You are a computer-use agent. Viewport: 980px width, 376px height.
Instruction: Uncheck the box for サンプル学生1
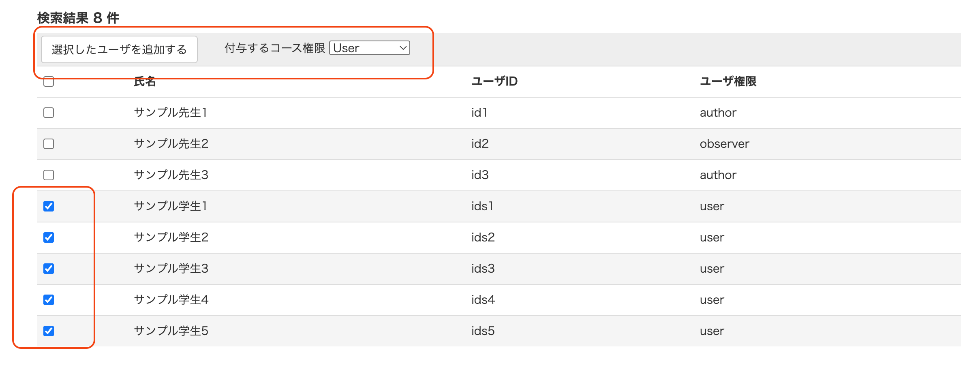pos(49,206)
